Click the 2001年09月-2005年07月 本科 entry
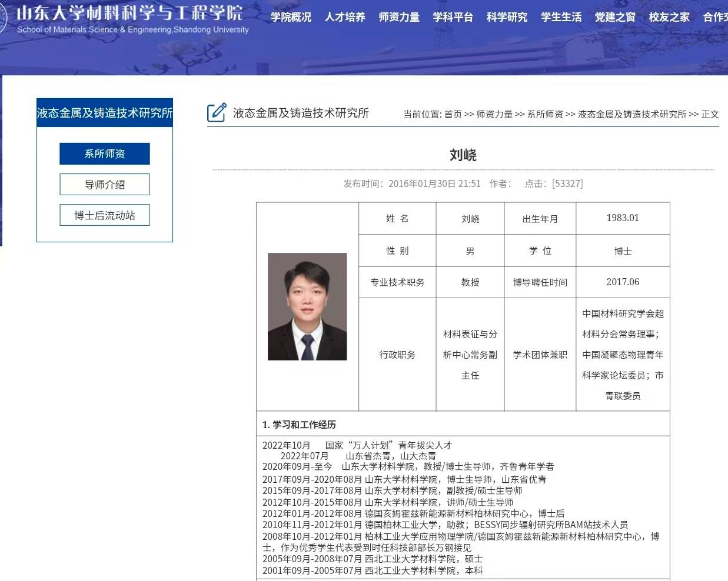728x581 pixels. [373, 570]
